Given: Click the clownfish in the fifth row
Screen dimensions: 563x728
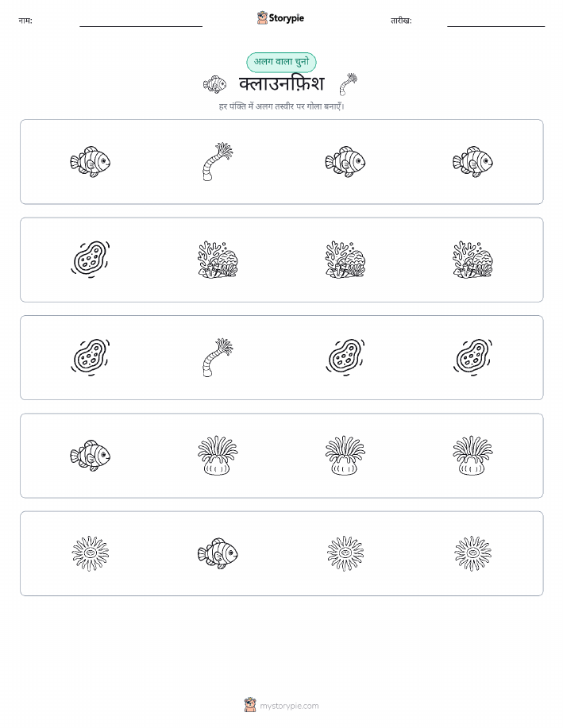Looking at the screenshot, I should [218, 553].
